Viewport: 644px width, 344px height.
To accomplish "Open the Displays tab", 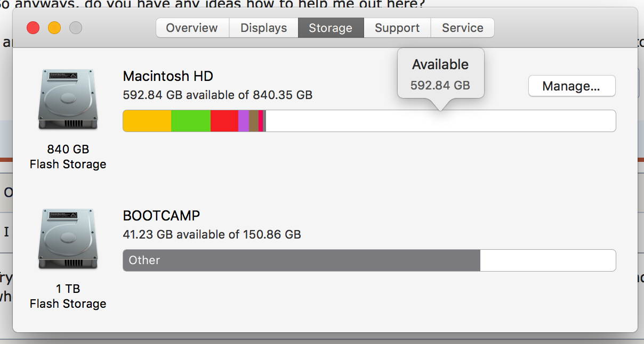I will click(x=264, y=28).
